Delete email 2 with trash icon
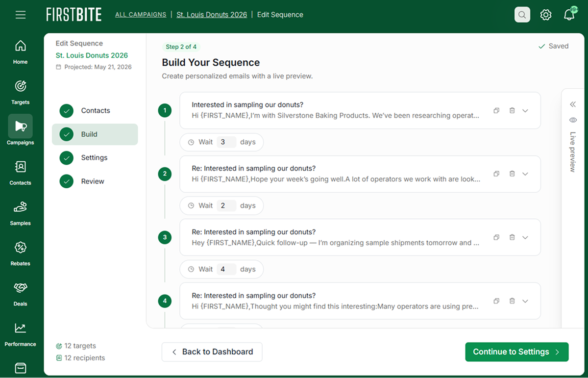Viewport: 588px width, 378px height. point(512,174)
